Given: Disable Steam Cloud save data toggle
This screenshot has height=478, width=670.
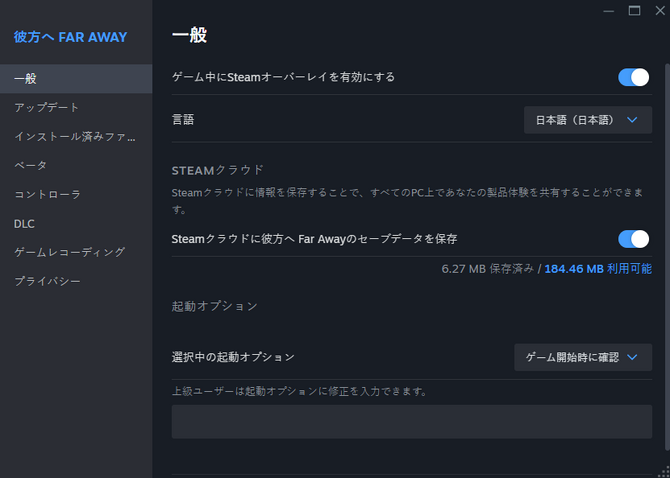Looking at the screenshot, I should (x=634, y=238).
